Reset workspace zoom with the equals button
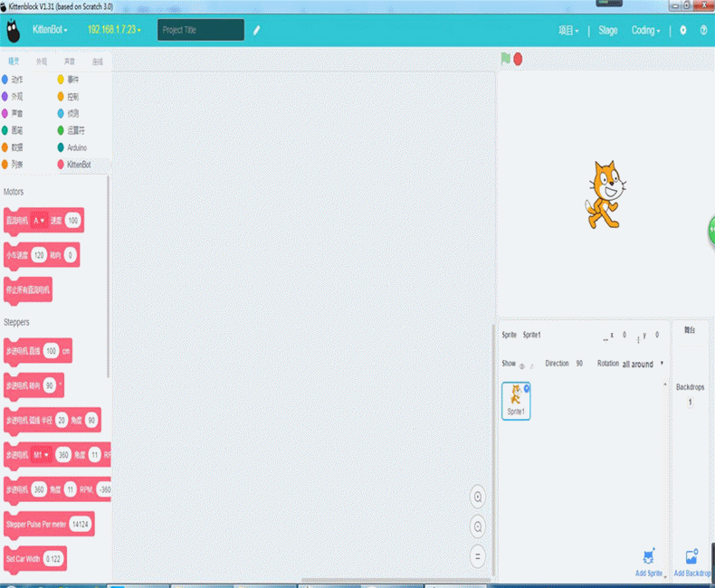715x588 pixels. [478, 556]
